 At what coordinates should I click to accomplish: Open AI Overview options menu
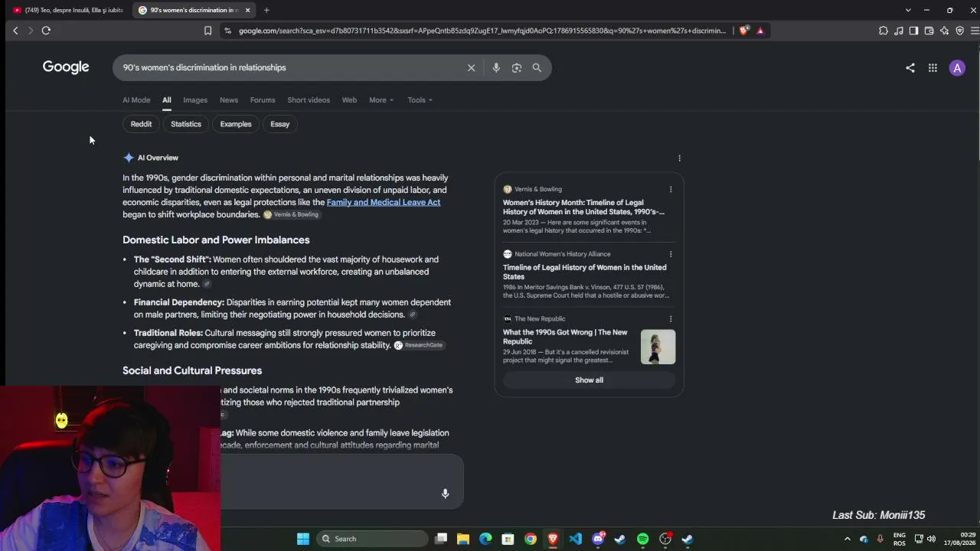[x=679, y=158]
